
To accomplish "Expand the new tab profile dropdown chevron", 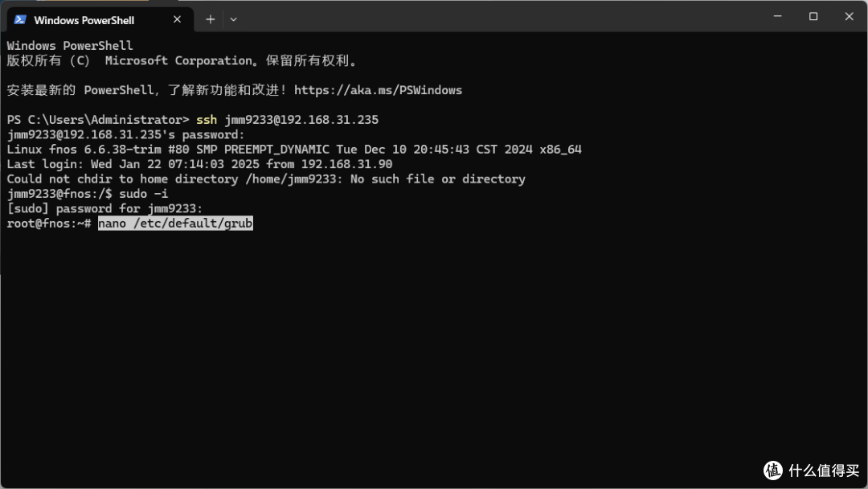I will coord(234,19).
